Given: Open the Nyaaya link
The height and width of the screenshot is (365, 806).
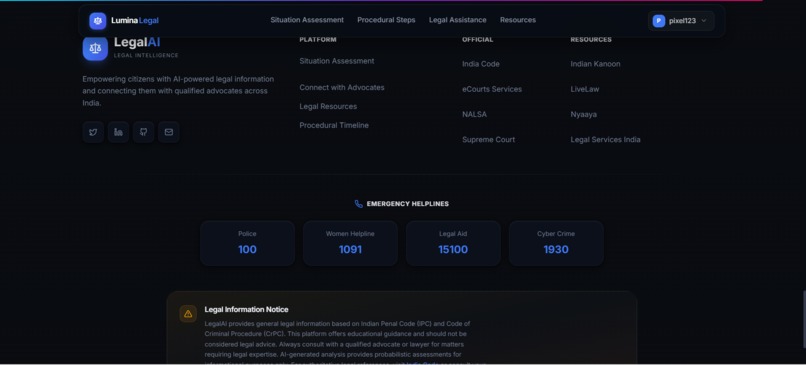Looking at the screenshot, I should pyautogui.click(x=583, y=114).
